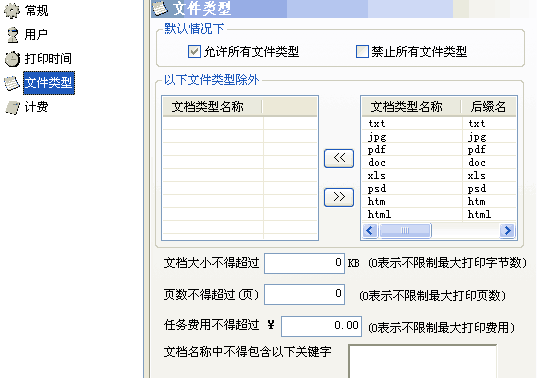Click the list's right scroll arrow
The width and height of the screenshot is (537, 378).
pos(508,230)
